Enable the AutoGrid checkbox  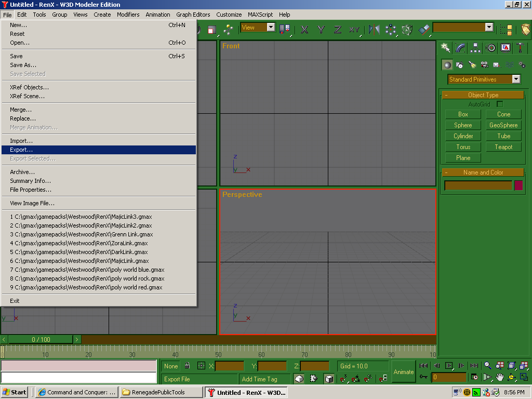click(x=500, y=104)
